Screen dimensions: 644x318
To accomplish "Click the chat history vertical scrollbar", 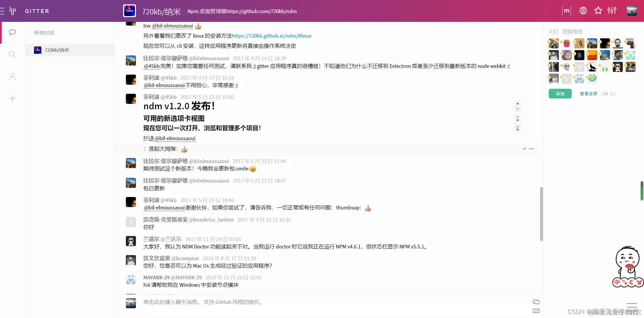I will 541,214.
